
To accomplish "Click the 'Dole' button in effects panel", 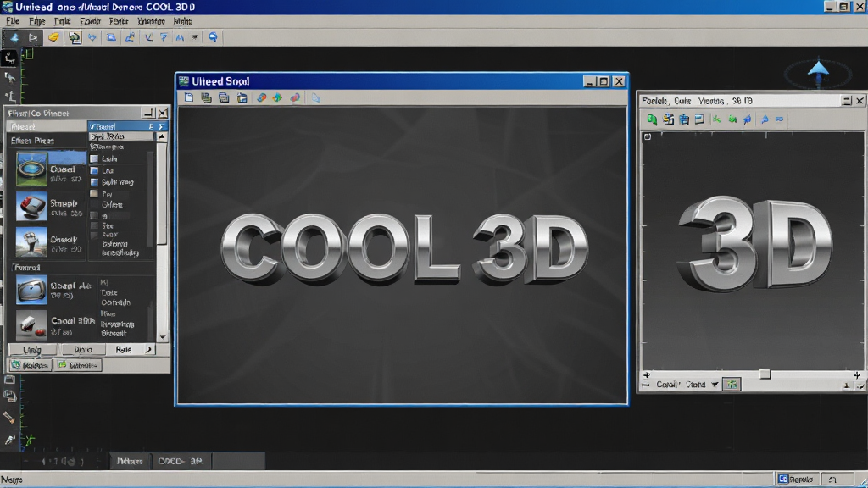I will click(83, 350).
